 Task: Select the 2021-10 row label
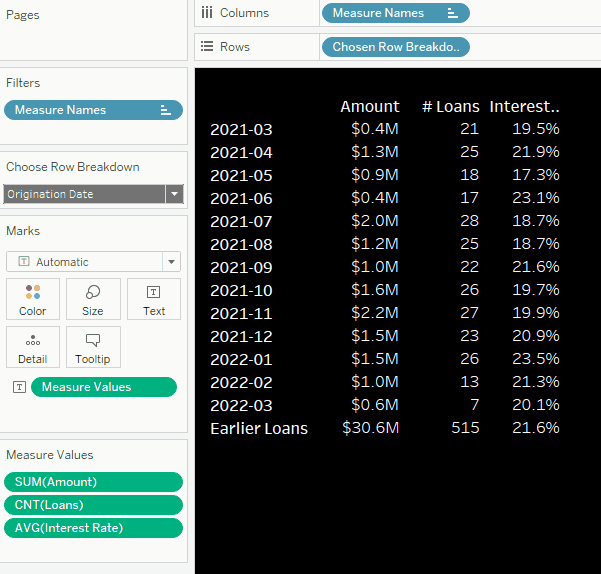241,290
